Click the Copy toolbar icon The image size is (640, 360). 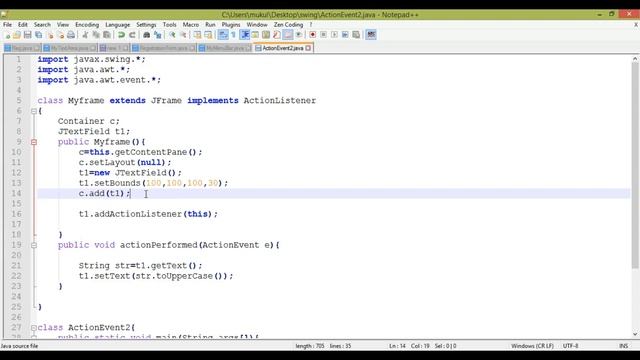[96, 35]
